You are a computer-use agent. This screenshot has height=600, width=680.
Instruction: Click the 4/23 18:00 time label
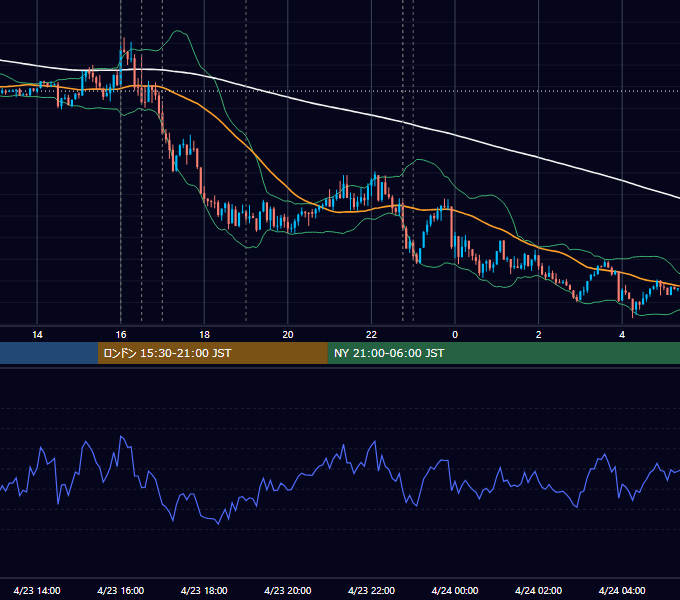[204, 590]
